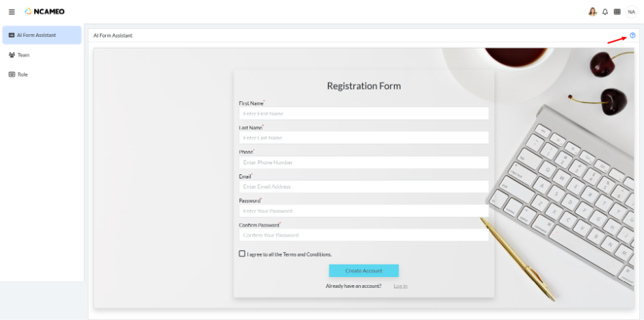The width and height of the screenshot is (644, 320).
Task: Click the blue help icon
Action: 632,35
